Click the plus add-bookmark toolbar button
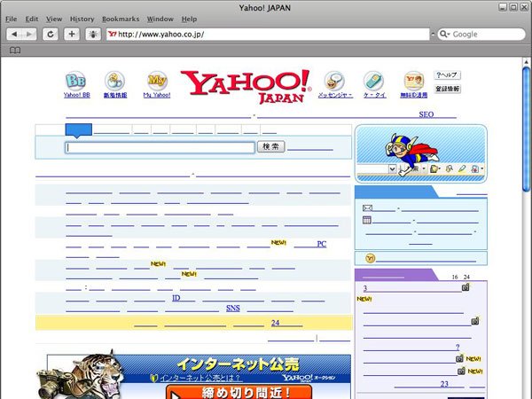 [72, 35]
